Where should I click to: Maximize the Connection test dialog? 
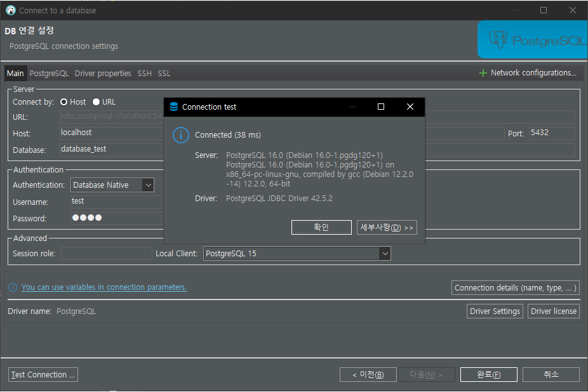(381, 107)
